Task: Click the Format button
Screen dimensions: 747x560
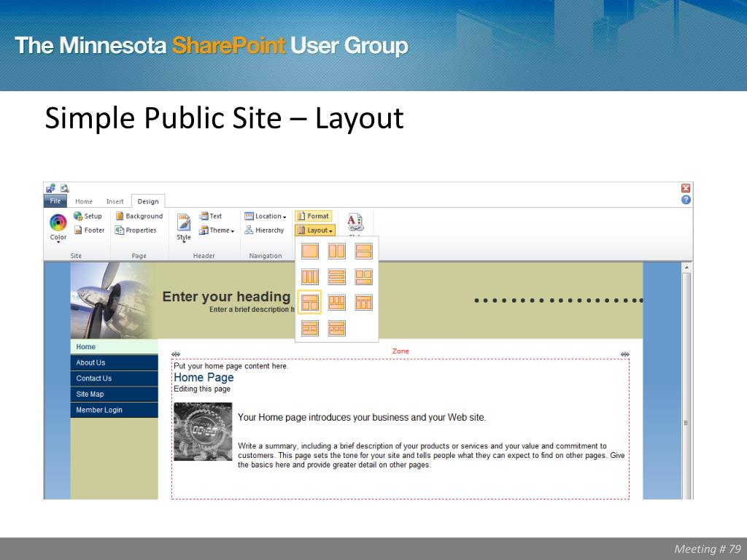Action: pos(313,216)
